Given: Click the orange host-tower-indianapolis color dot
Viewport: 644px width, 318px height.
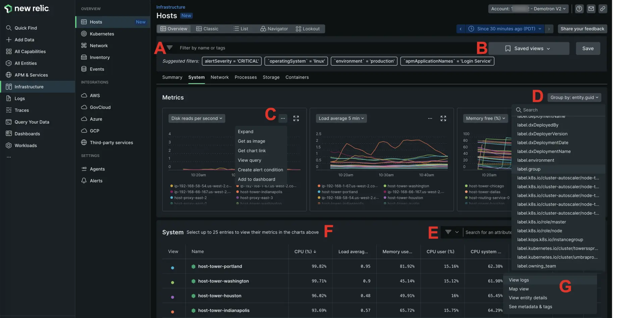Looking at the screenshot, I should (172, 312).
